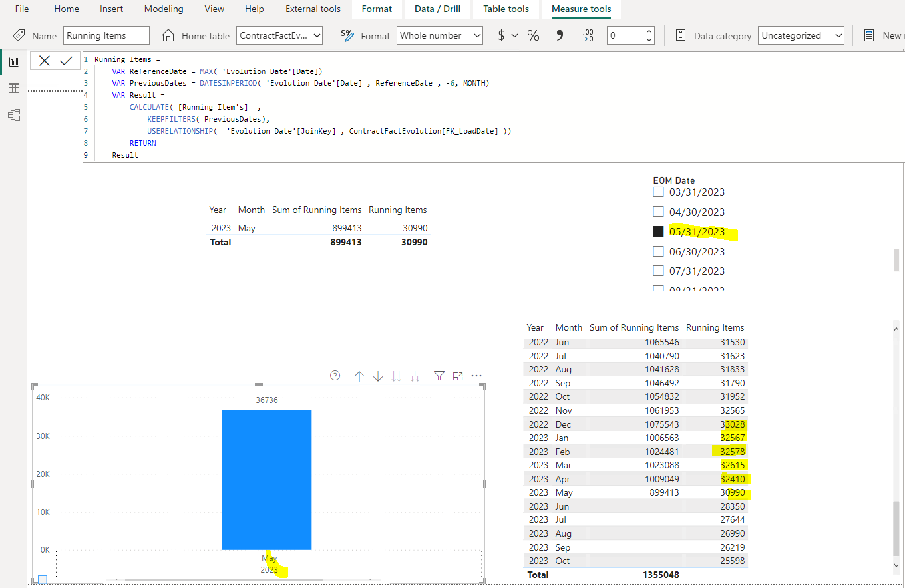Click the decimal places icon
This screenshot has width=905, height=588.
[587, 35]
